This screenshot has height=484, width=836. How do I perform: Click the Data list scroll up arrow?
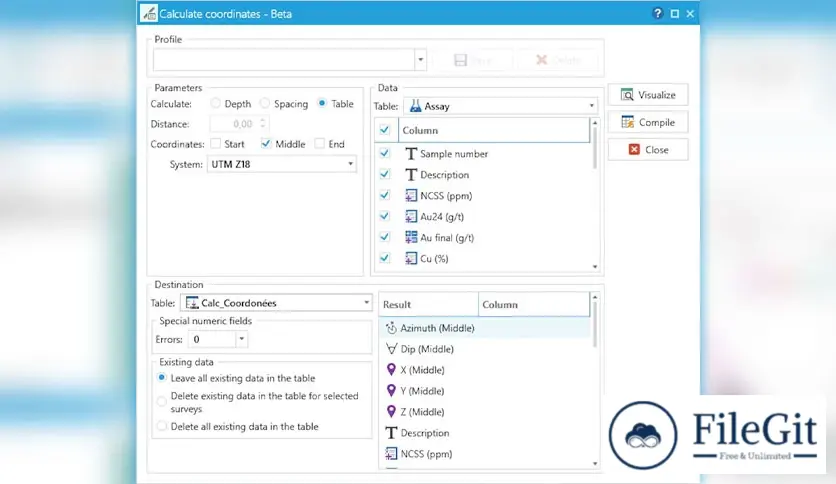tap(595, 123)
